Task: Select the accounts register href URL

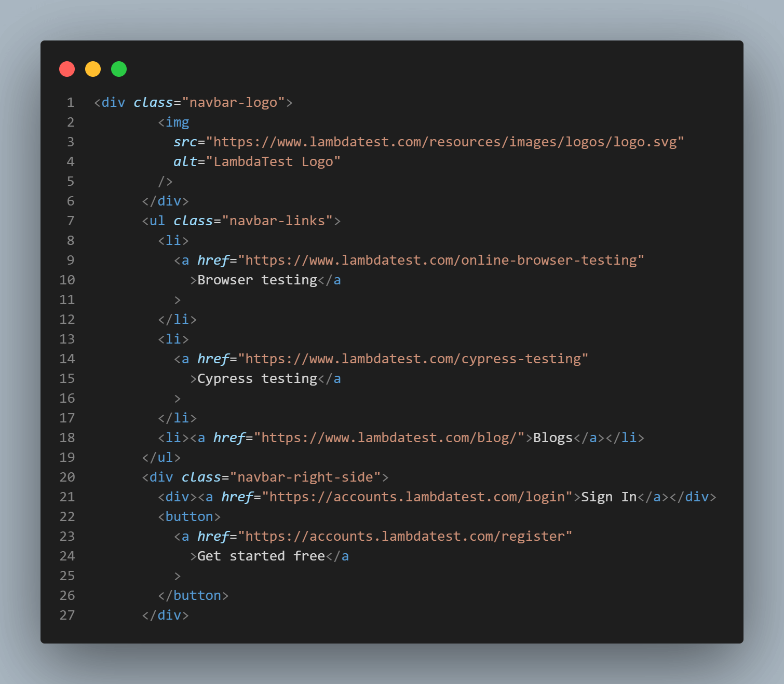Action: [x=405, y=537]
